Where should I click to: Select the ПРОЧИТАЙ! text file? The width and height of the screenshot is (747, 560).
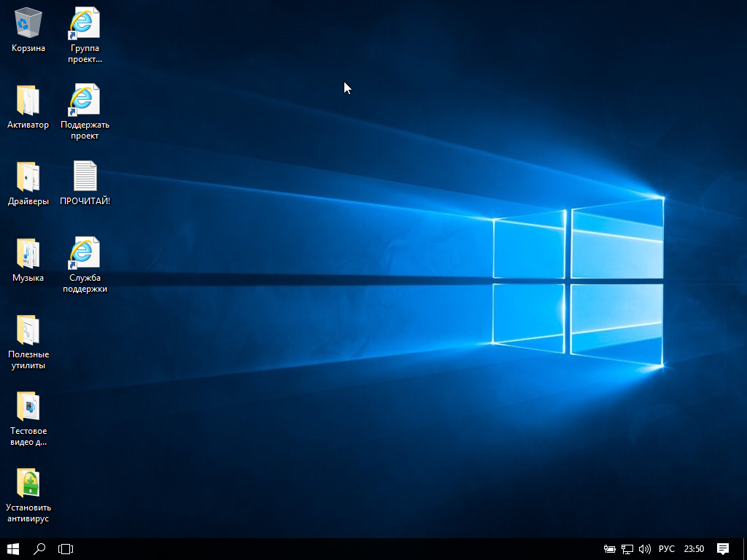coord(85,183)
